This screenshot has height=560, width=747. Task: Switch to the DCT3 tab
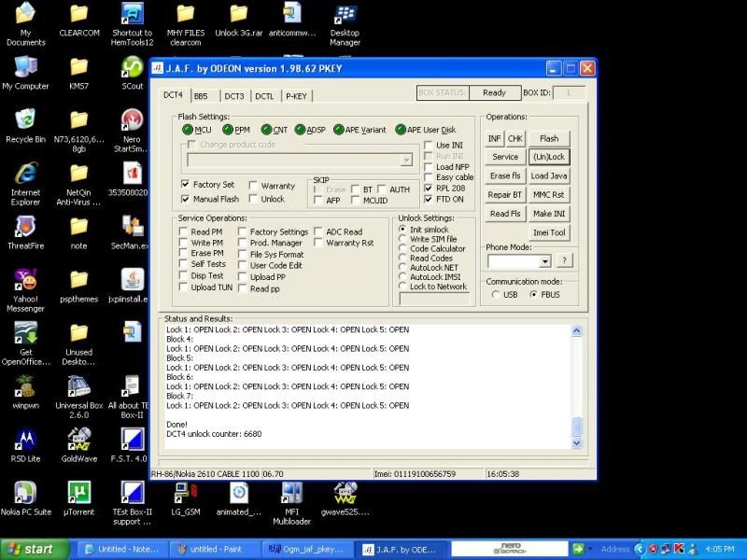234,96
